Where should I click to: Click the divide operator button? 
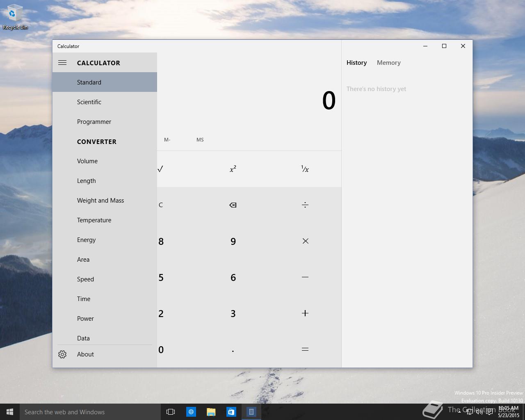[305, 205]
